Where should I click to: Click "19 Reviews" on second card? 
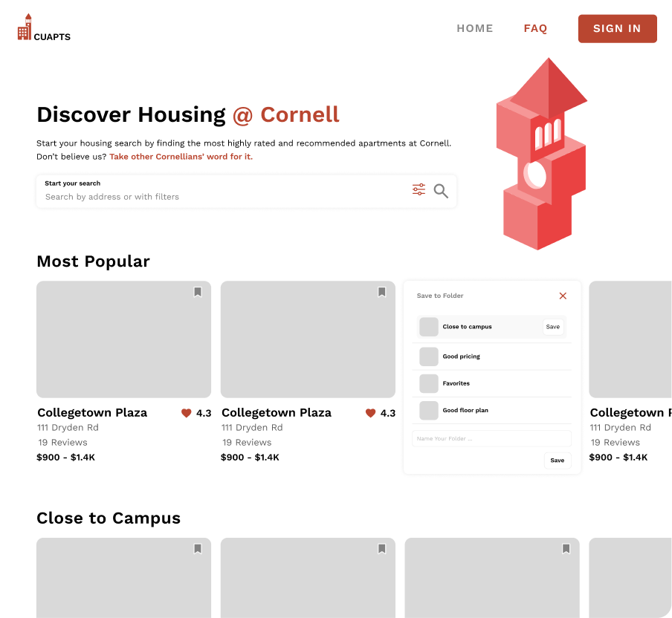pos(247,443)
